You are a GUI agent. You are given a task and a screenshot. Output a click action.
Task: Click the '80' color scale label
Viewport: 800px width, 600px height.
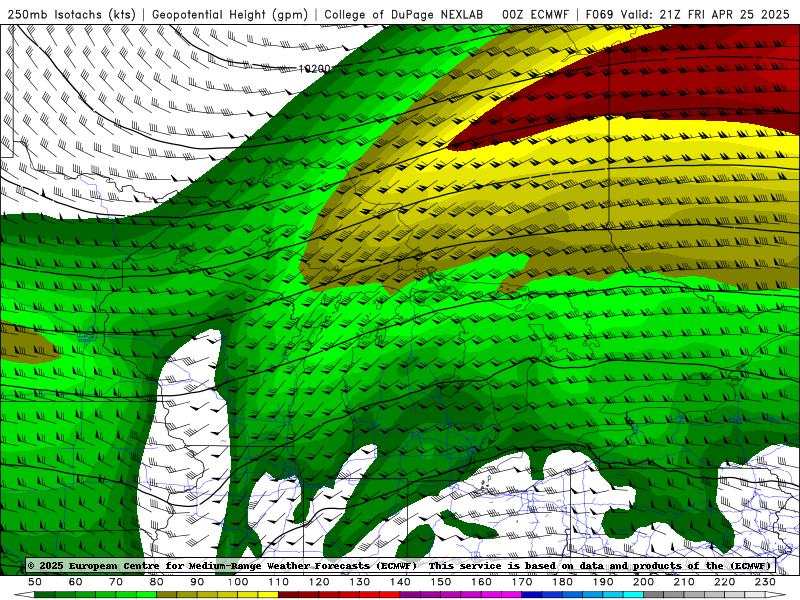(156, 582)
